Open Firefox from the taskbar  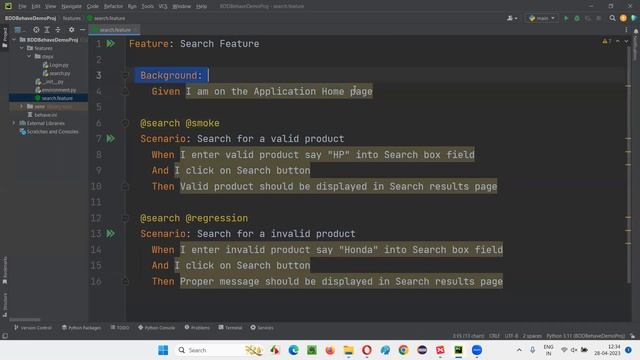pyautogui.click(x=330, y=350)
